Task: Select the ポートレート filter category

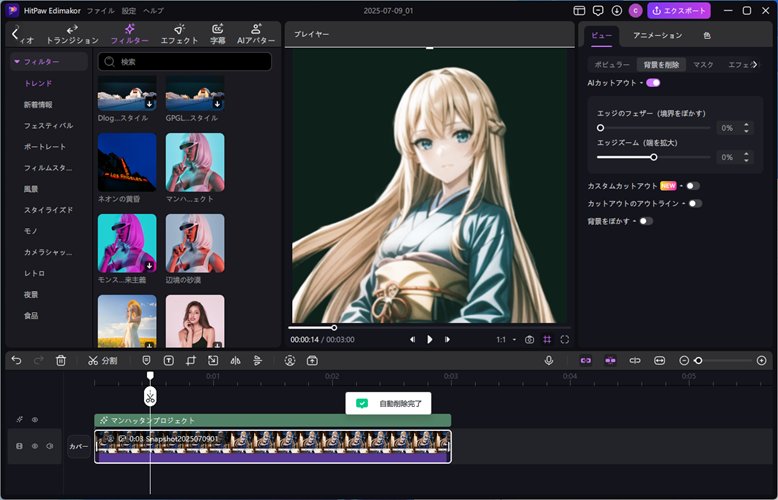Action: 45,147
